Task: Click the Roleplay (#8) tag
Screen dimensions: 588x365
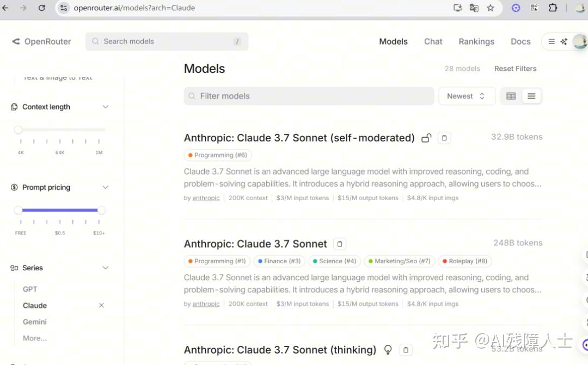Action: tap(464, 261)
